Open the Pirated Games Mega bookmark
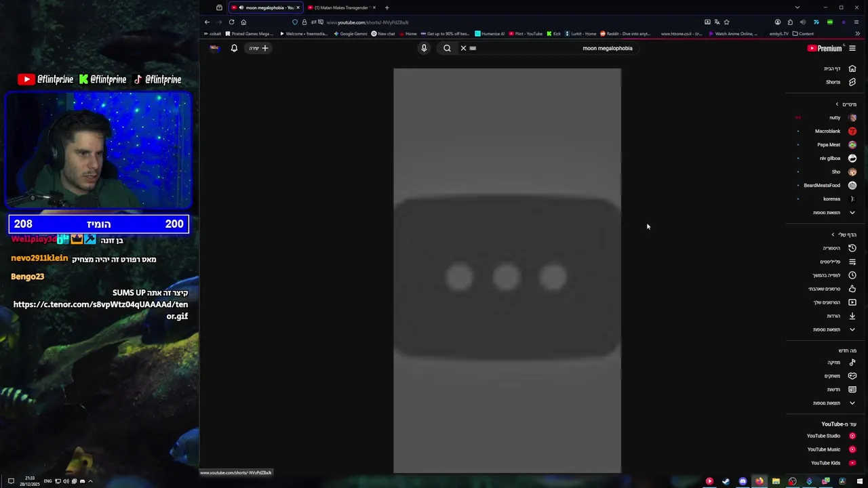The image size is (868, 488). [x=249, y=33]
